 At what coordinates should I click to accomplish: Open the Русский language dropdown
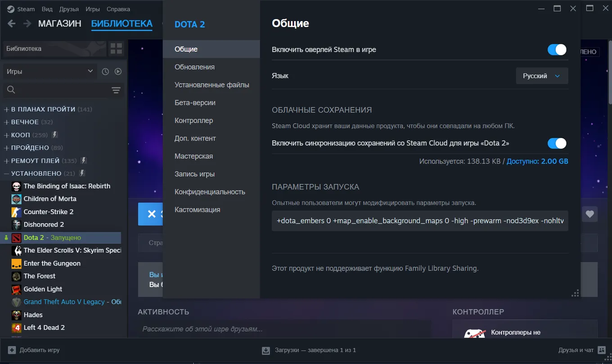point(542,76)
